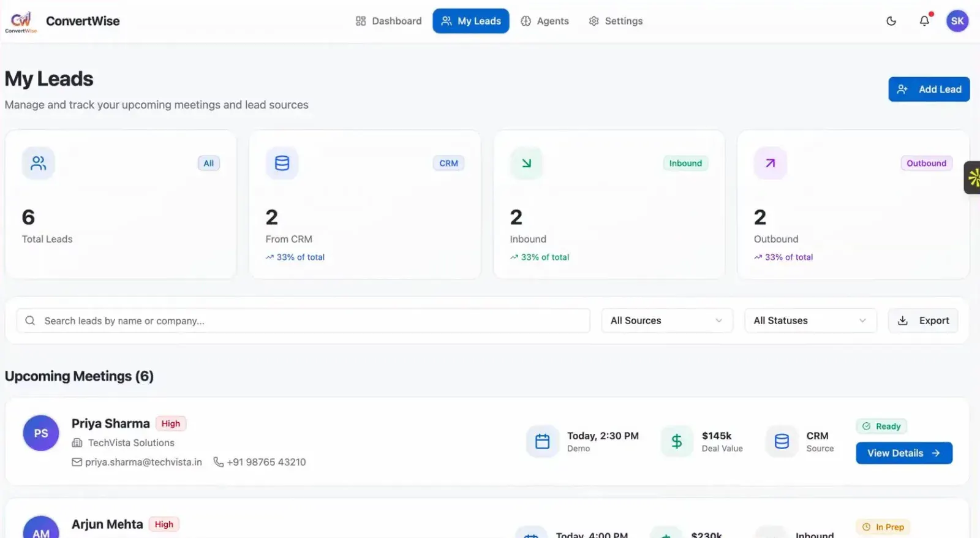Click the dollar icon beside $145k
Image resolution: width=980 pixels, height=538 pixels.
(x=677, y=441)
